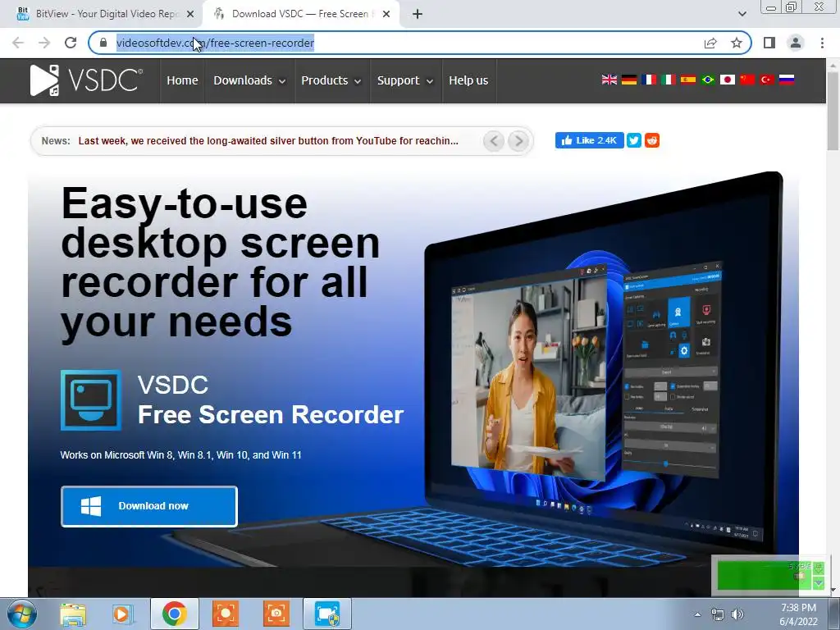This screenshot has width=840, height=630.
Task: View site information padlock icon
Action: point(103,43)
